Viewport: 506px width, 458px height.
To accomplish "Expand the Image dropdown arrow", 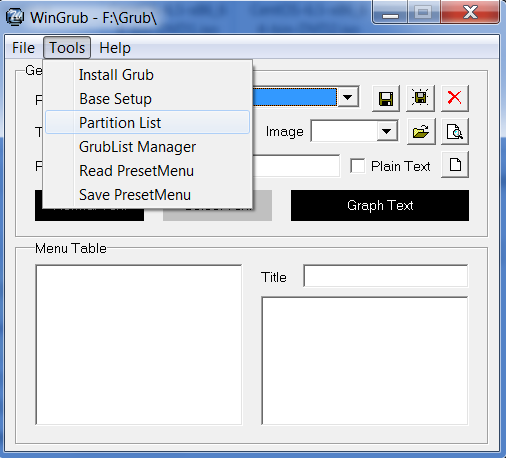I will (387, 131).
